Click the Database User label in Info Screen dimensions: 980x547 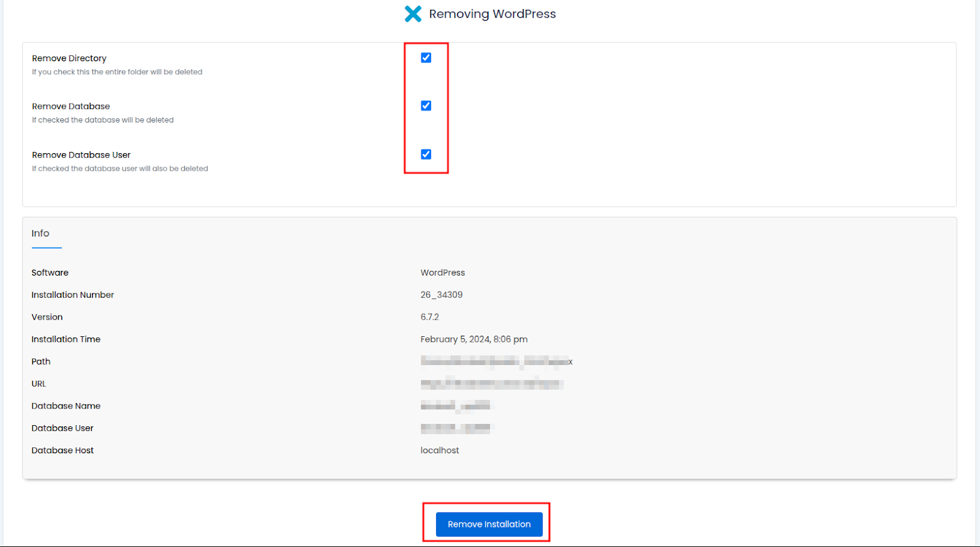[62, 428]
